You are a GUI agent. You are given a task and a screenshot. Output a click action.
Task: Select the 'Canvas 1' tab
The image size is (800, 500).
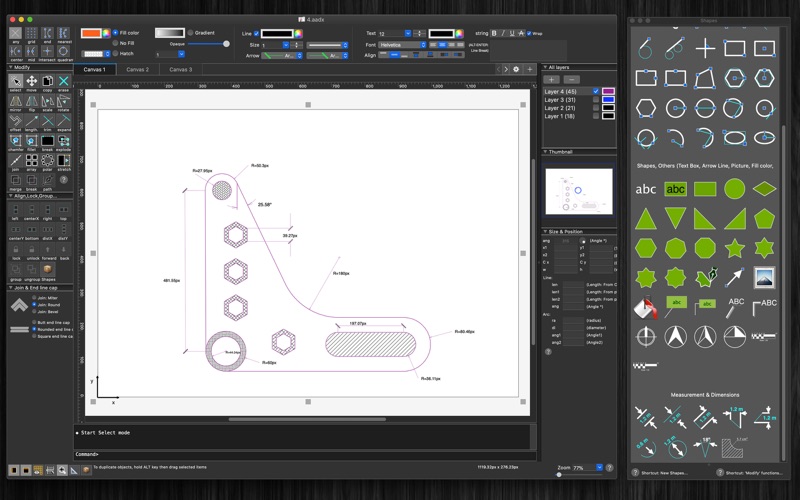(95, 69)
